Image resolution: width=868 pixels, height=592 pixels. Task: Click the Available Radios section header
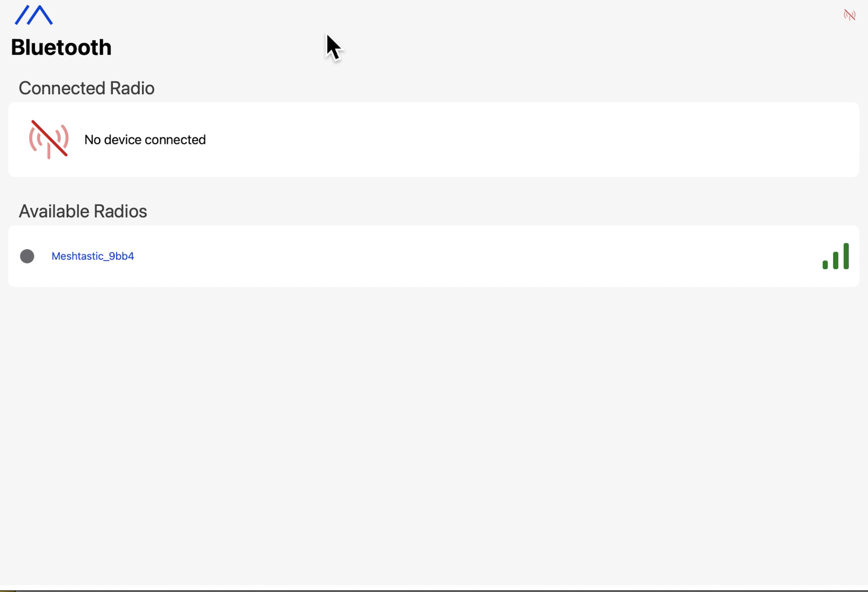pos(83,211)
